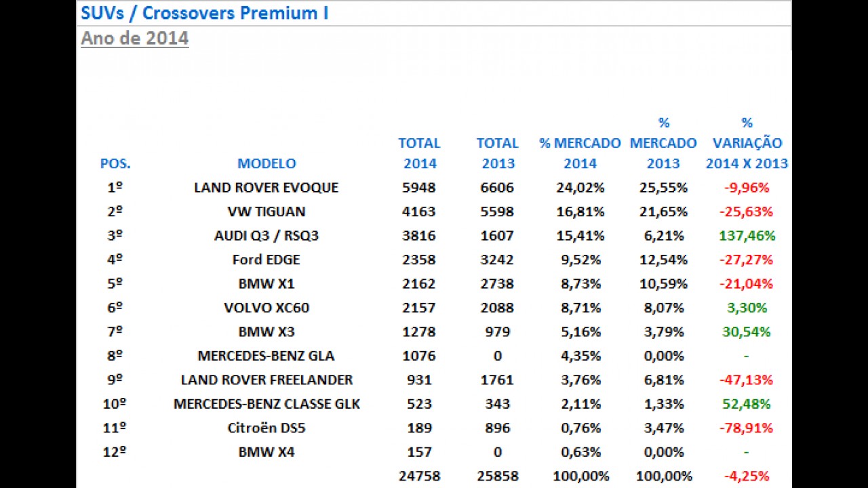This screenshot has width=868, height=488.
Task: Select the '-27,27%' variation cell
Action: click(747, 260)
